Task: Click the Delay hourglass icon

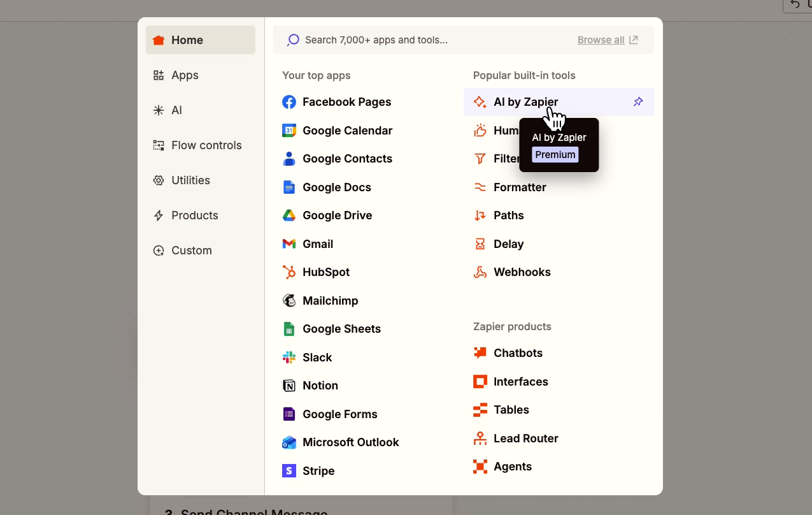Action: [x=480, y=244]
